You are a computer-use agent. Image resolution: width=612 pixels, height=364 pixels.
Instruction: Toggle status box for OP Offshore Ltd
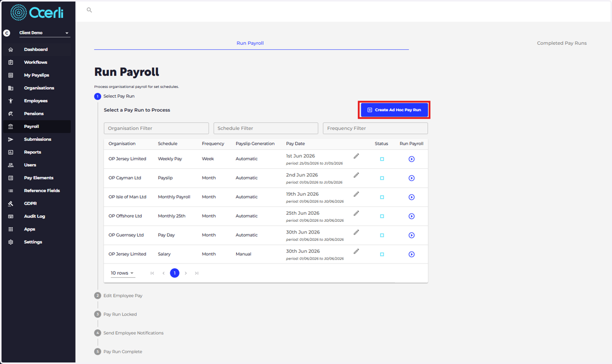pyautogui.click(x=382, y=216)
